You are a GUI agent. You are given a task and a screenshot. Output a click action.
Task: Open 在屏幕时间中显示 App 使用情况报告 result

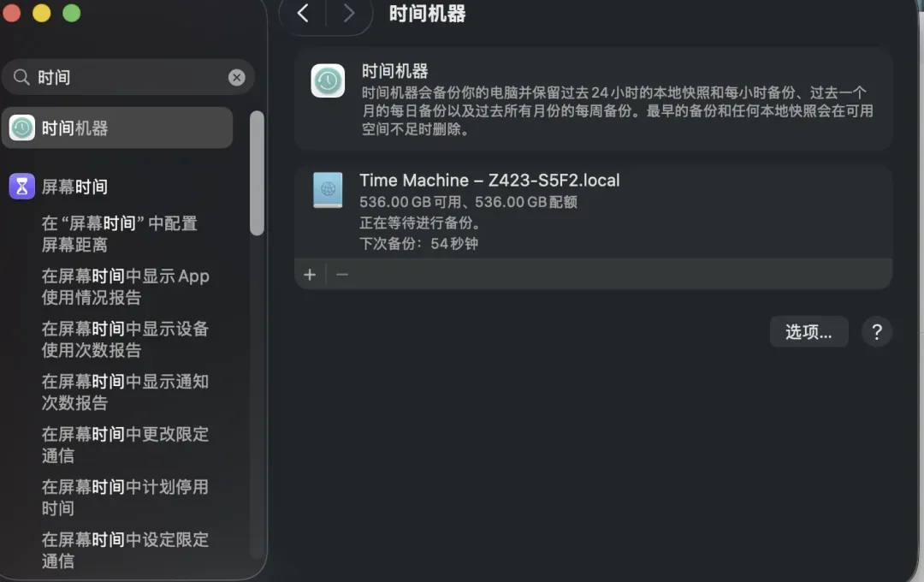[x=126, y=287]
